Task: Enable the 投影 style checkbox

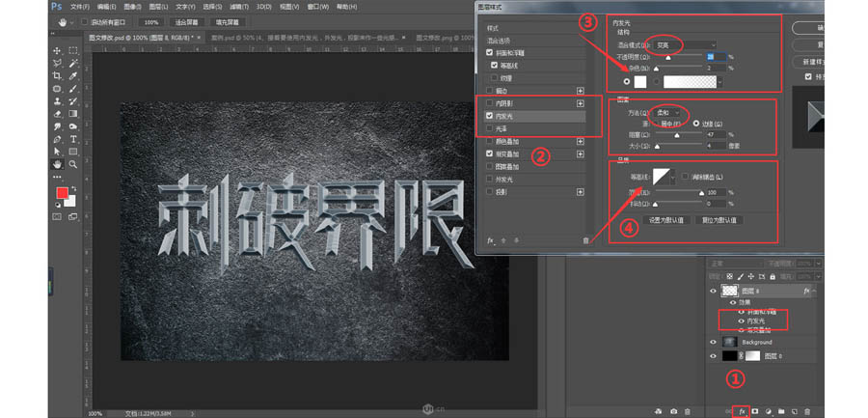Action: coord(489,192)
